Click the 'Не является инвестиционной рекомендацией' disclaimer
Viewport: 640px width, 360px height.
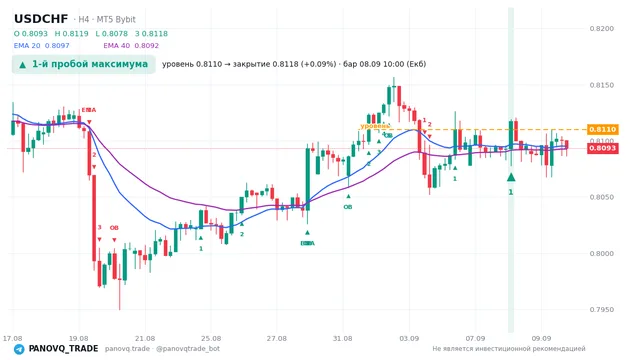[509, 349]
